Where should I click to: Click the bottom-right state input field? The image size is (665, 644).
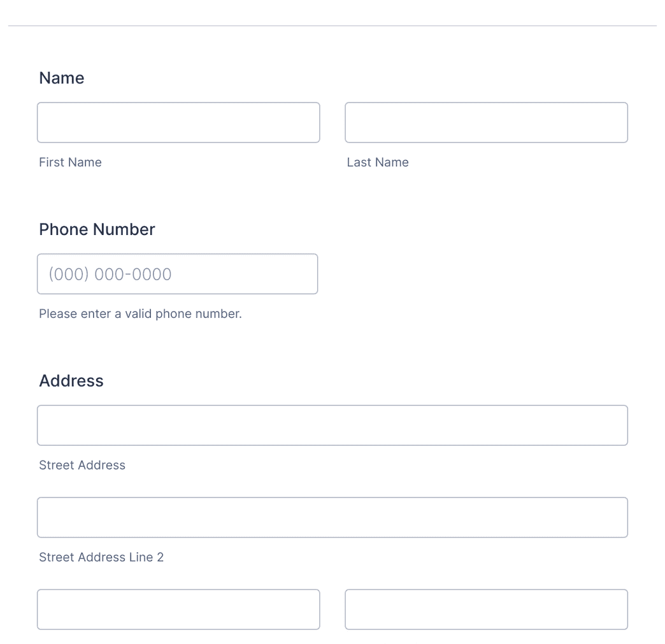pyautogui.click(x=486, y=610)
